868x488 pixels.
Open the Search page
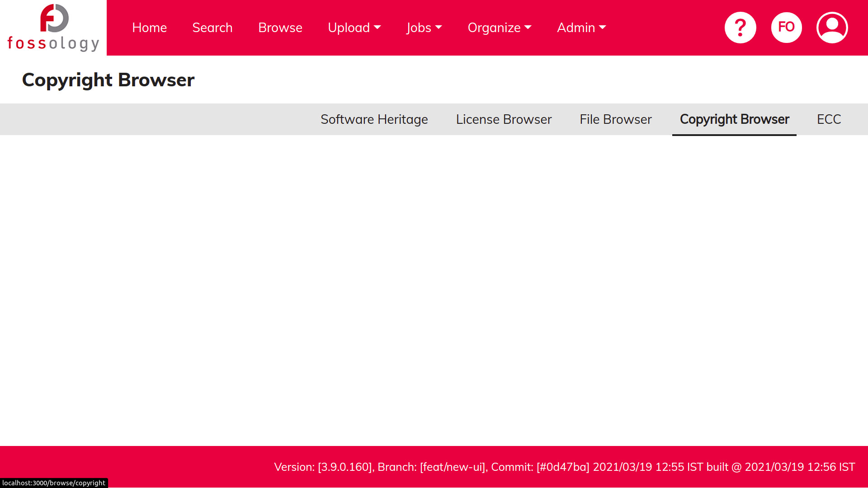click(x=212, y=28)
